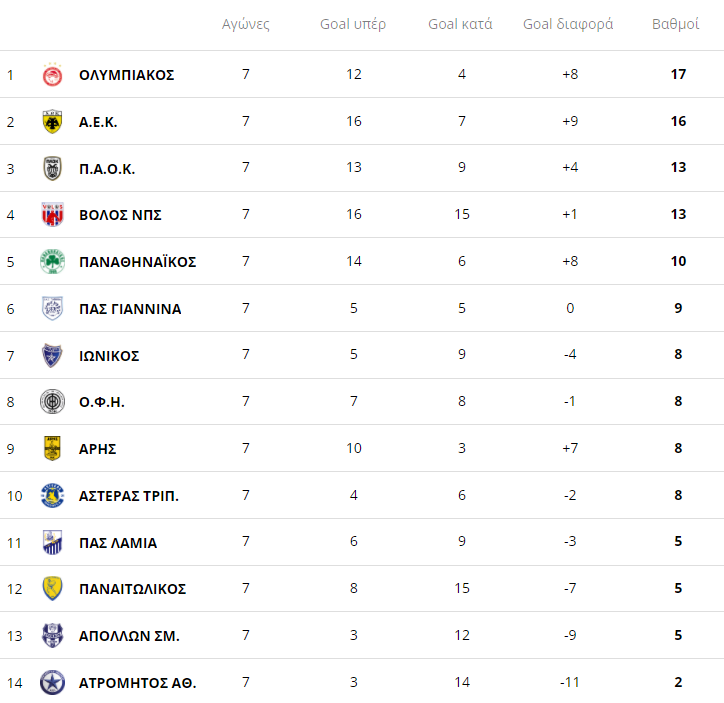Click the Panathinaikos shamrock logo
724x703 pixels.
tap(52, 262)
